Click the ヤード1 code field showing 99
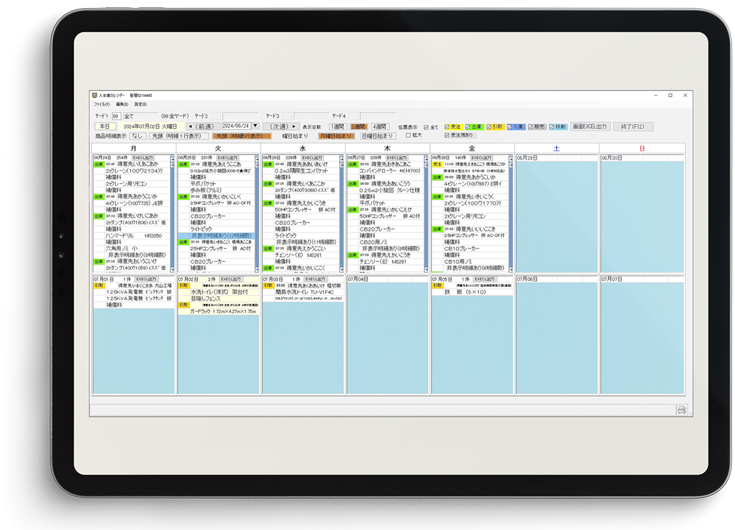The width and height of the screenshot is (735, 530). click(116, 116)
